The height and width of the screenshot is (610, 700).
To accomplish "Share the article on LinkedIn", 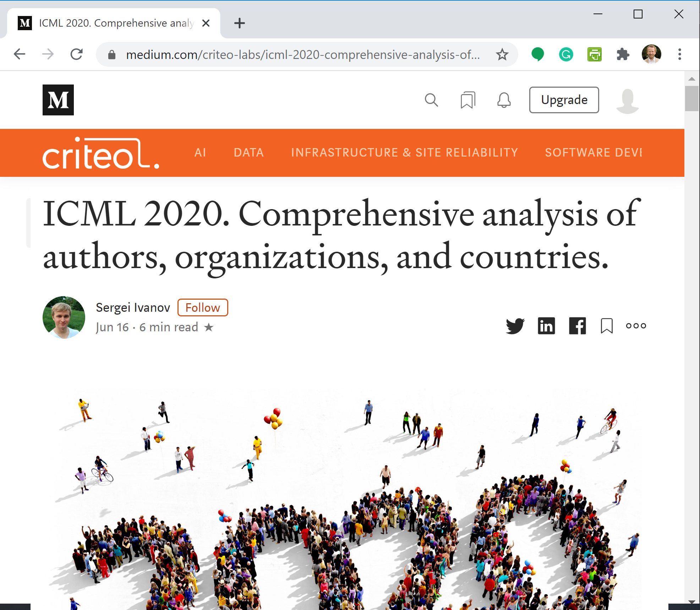I will coord(546,326).
